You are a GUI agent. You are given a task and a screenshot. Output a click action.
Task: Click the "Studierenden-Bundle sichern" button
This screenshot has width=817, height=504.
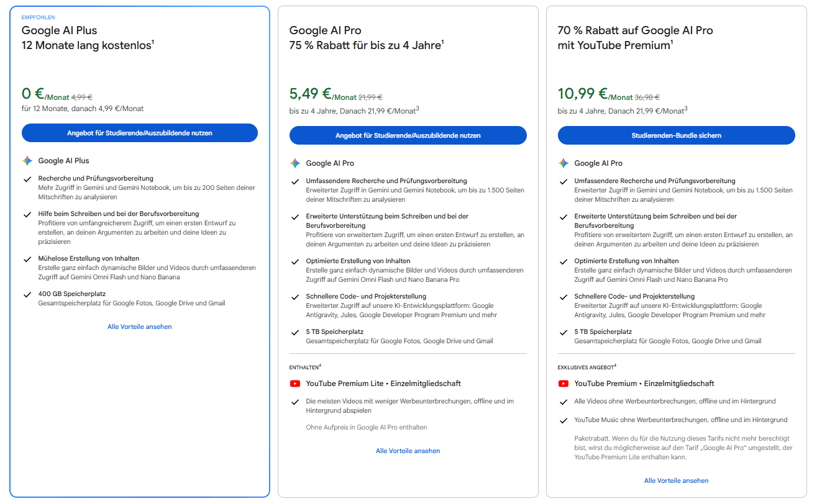pos(677,135)
